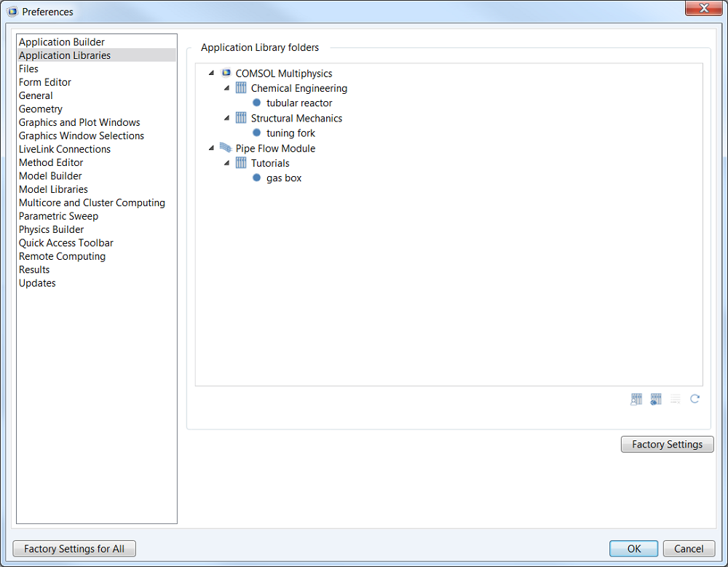728x567 pixels.
Task: Close the Preferences window
Action: coord(703,8)
